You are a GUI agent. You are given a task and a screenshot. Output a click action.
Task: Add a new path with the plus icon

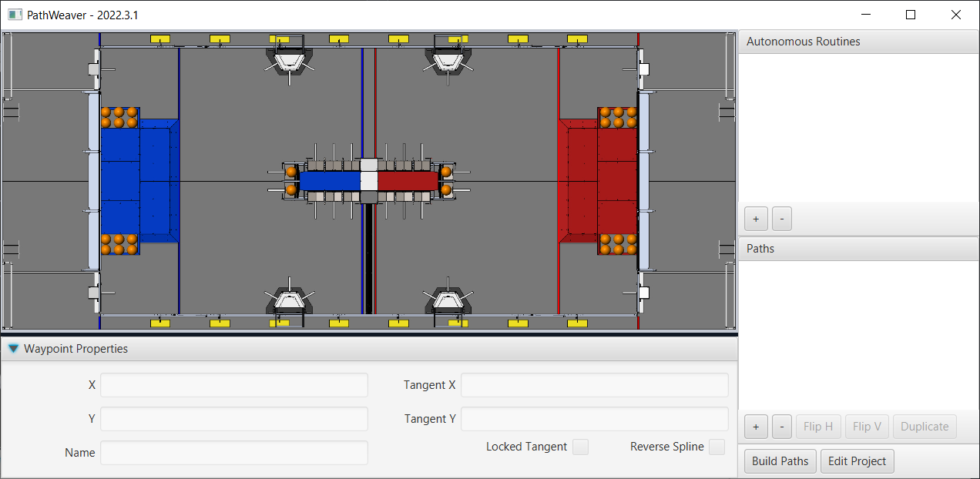click(756, 426)
